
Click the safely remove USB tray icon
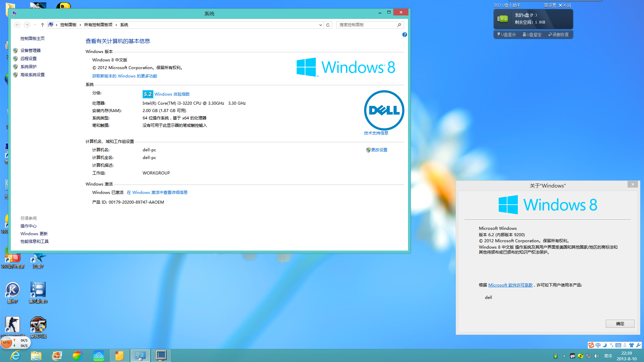click(x=555, y=356)
